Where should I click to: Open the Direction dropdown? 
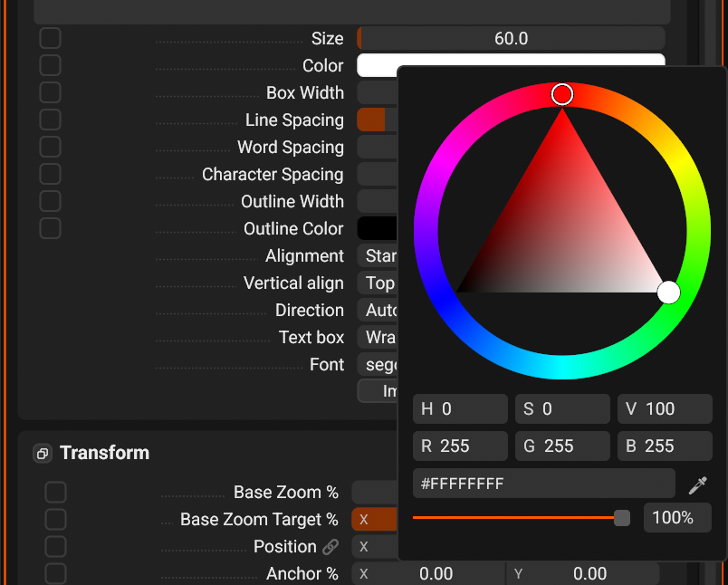[x=377, y=310]
